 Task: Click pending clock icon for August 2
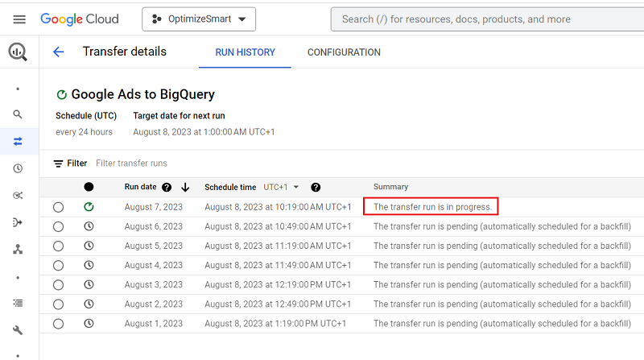(89, 304)
